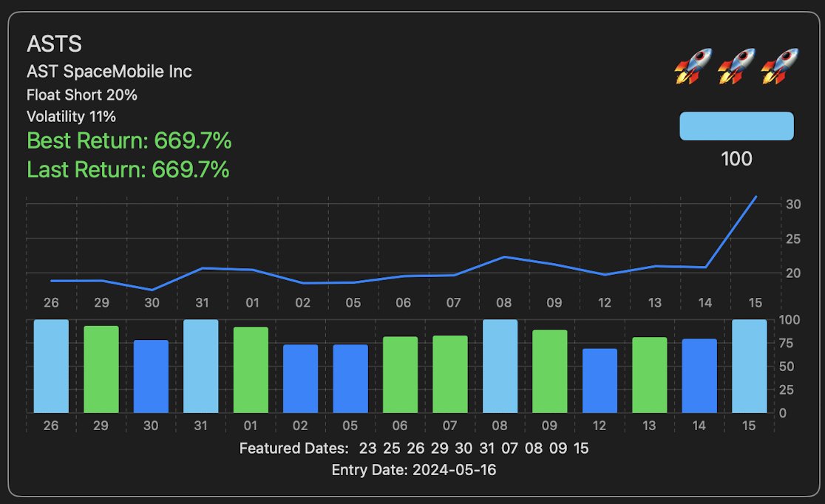Click the Last Return: 669.7% text
The image size is (825, 504).
click(128, 170)
